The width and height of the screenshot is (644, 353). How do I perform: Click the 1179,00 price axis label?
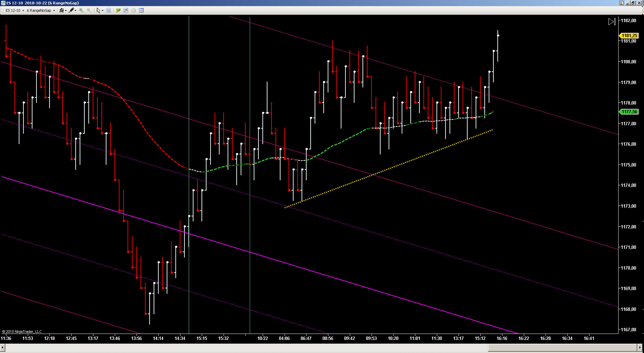coord(629,82)
